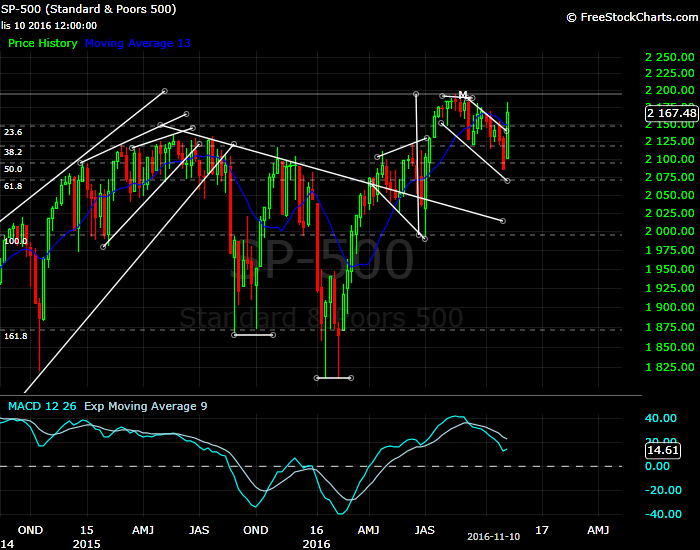Click the 1 900.00 price axis label

coord(670,308)
